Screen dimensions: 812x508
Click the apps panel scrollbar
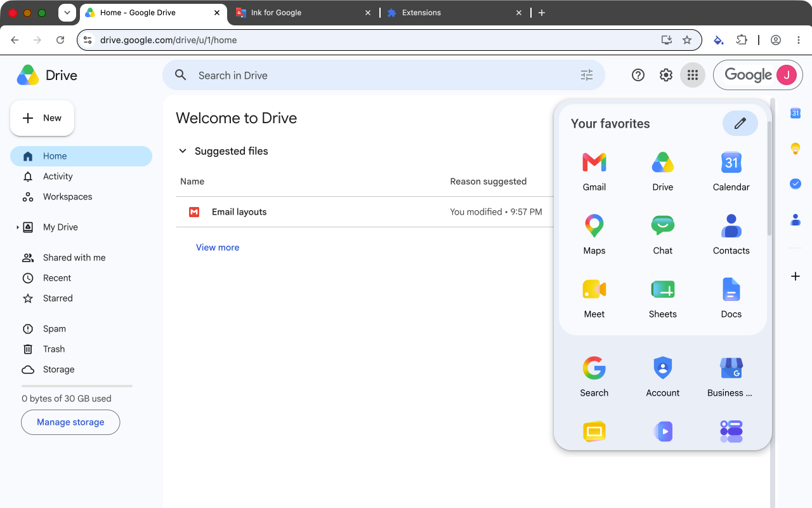point(769,178)
